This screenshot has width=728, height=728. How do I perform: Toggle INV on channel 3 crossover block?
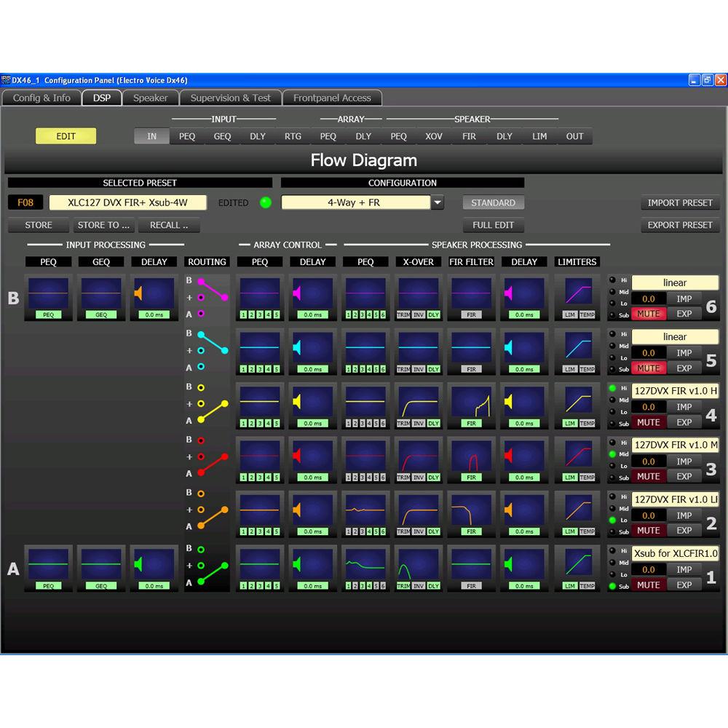[x=419, y=477]
